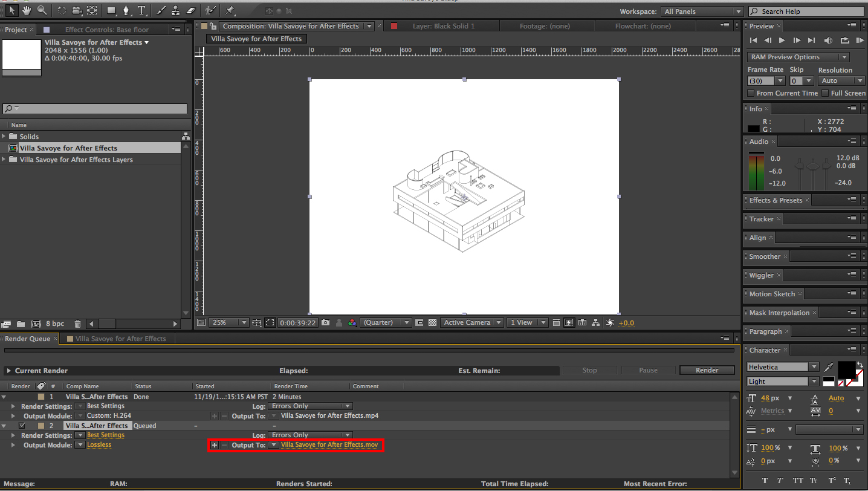Select the Selection arrow tool
868x491 pixels.
point(11,10)
